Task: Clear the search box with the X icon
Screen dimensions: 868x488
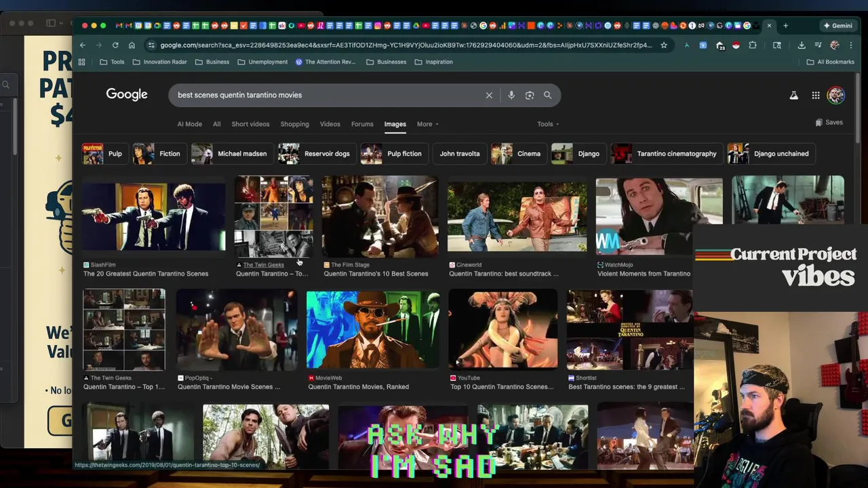Action: coord(489,96)
